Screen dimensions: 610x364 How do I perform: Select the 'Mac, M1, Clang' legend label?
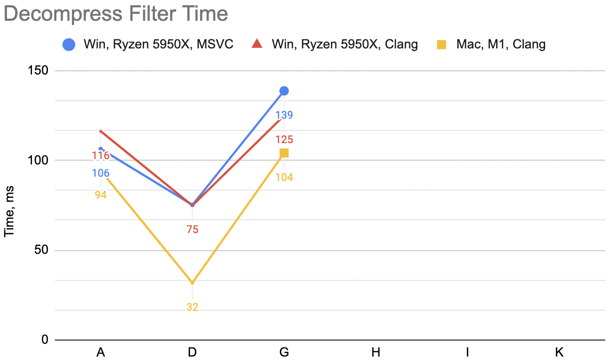click(x=501, y=44)
